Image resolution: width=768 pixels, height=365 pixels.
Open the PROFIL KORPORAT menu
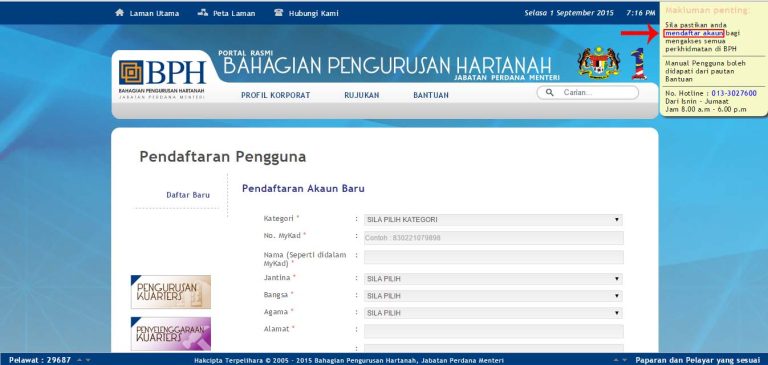tap(276, 95)
